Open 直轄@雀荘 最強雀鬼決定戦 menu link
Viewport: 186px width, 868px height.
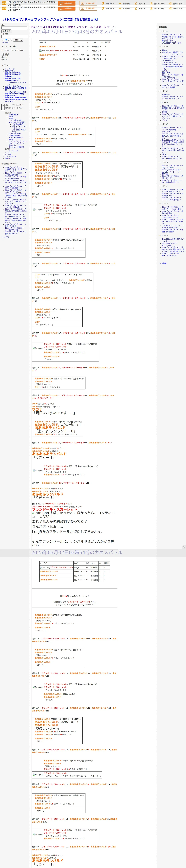pyautogui.click(x=15, y=98)
